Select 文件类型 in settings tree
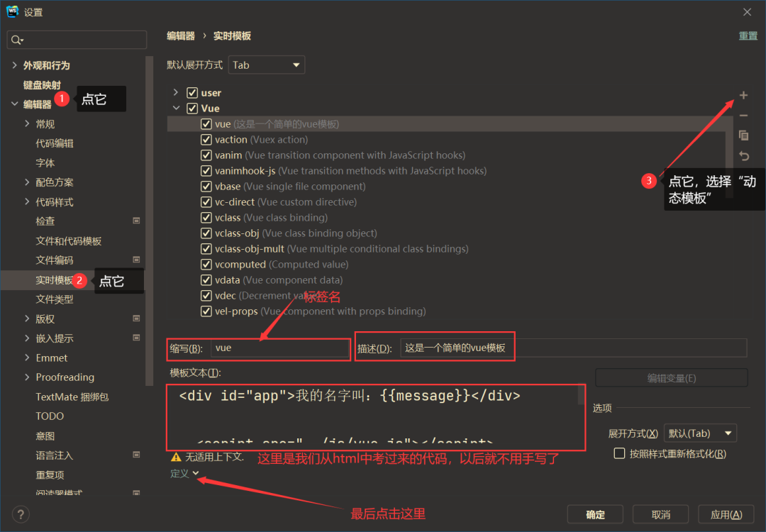This screenshot has height=532, width=766. pyautogui.click(x=54, y=299)
